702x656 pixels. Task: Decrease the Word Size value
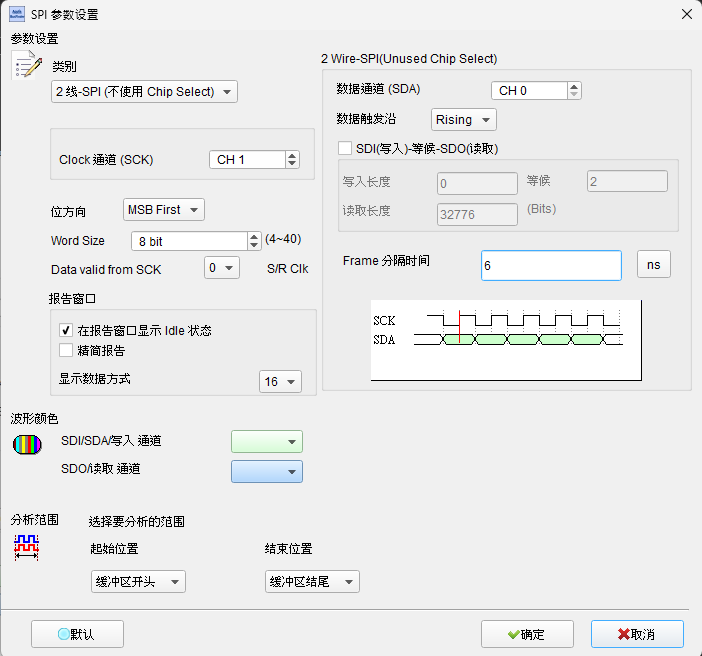[254, 245]
